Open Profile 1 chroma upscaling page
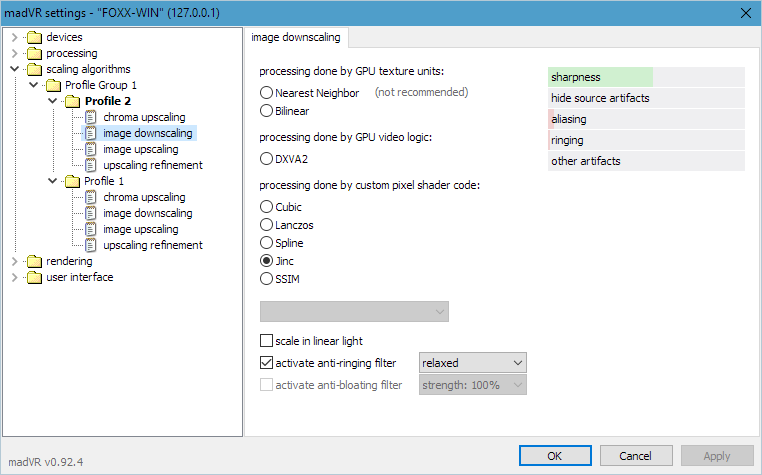762x475 pixels. (x=144, y=197)
